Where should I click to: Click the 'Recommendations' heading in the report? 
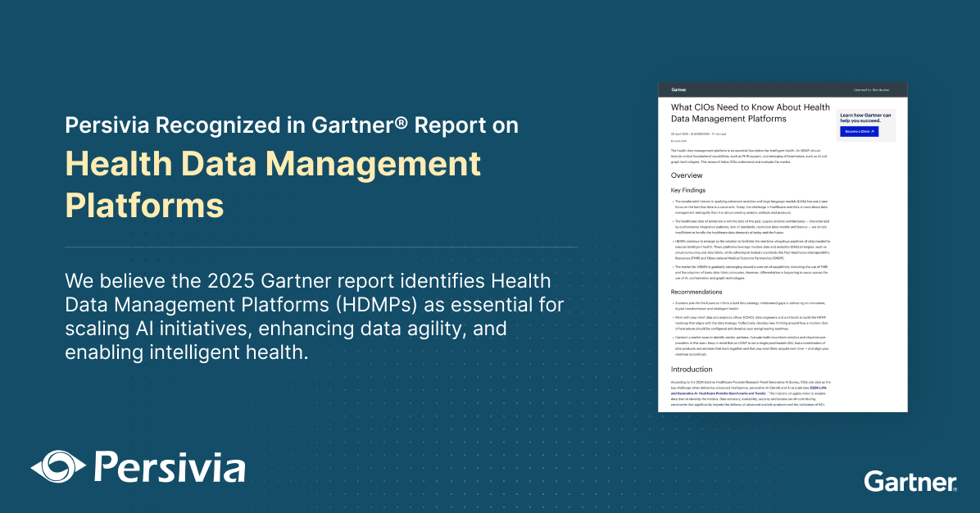point(696,292)
